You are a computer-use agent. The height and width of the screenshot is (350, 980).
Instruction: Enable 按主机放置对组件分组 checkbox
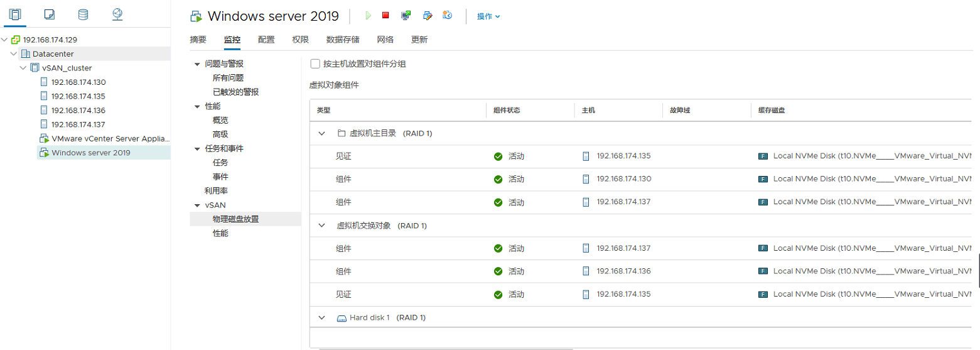(315, 63)
